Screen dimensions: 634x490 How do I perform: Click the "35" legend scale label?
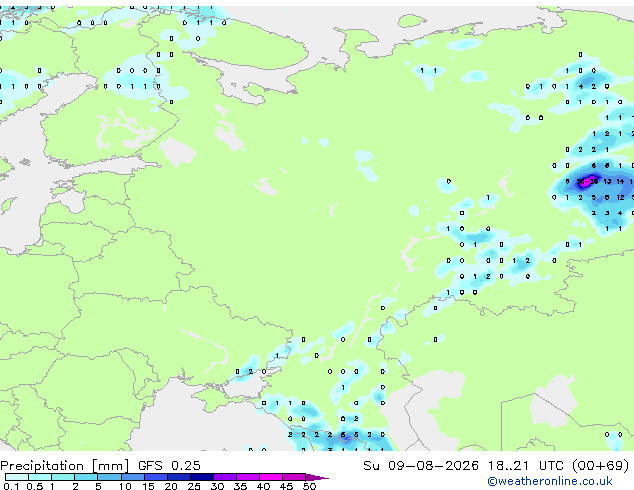coord(240,486)
